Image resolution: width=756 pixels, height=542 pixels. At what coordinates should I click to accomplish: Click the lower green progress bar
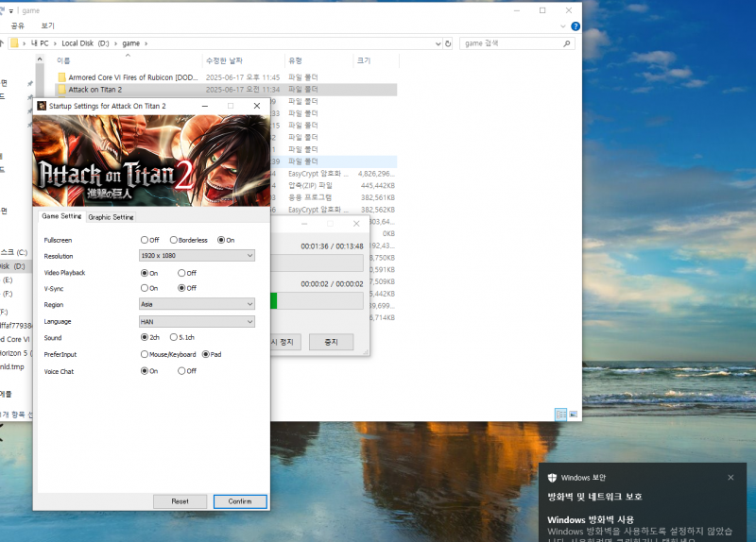(317, 301)
